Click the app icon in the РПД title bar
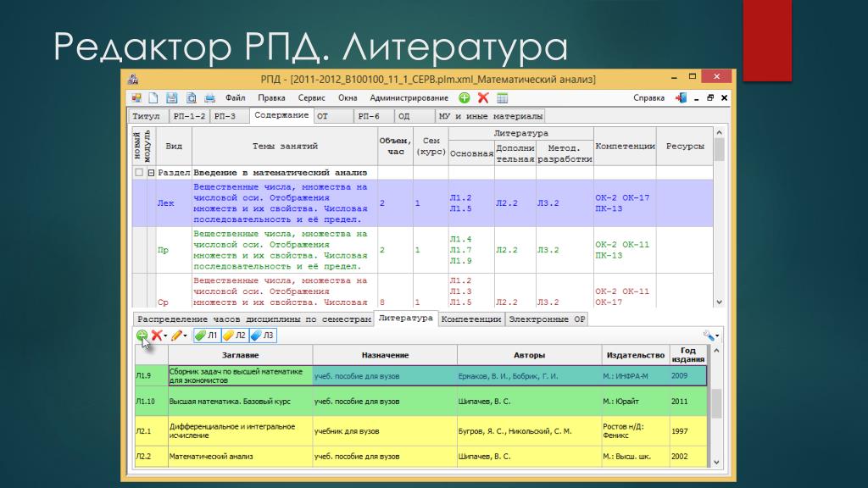The width and height of the screenshot is (868, 488). pyautogui.click(x=133, y=79)
